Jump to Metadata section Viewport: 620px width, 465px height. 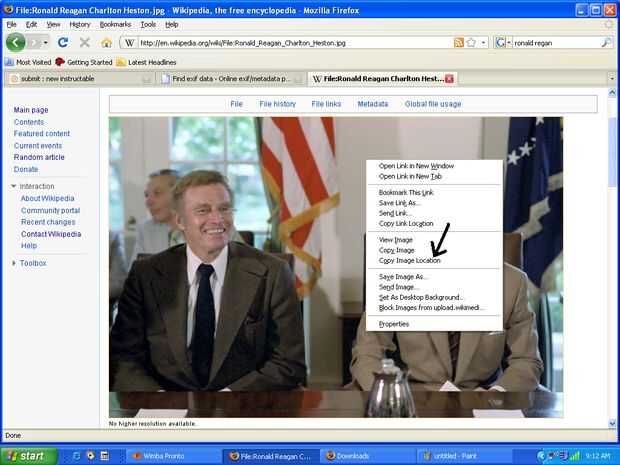373,104
